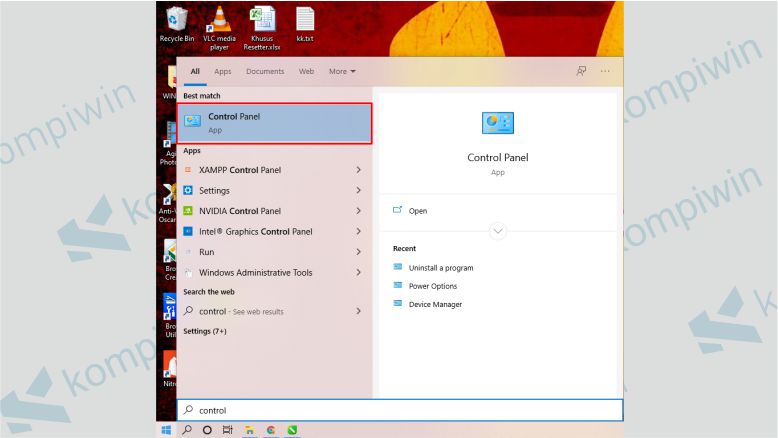Click the 'Best match' heading
The height and width of the screenshot is (438, 778).
(x=201, y=96)
